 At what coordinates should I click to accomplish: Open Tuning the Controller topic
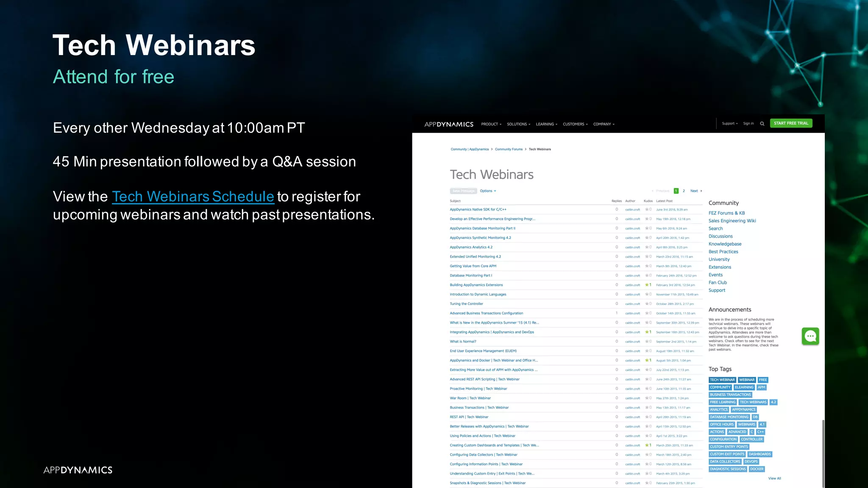pyautogui.click(x=467, y=304)
